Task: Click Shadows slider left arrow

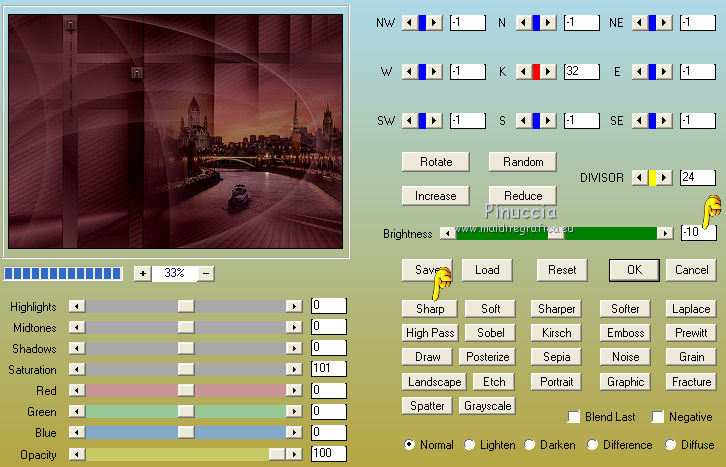Action: 77,348
